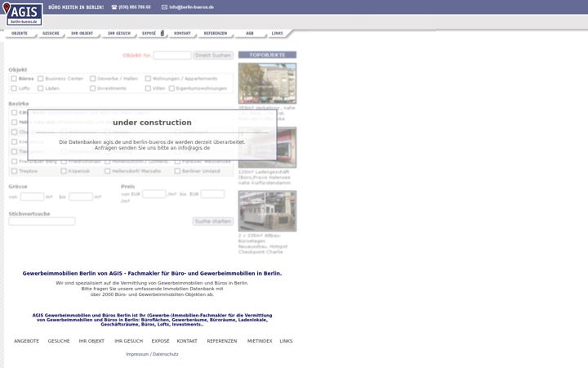Image resolution: width=588 pixels, height=368 pixels.
Task: Open the Gesuche footer link
Action: coord(59,341)
